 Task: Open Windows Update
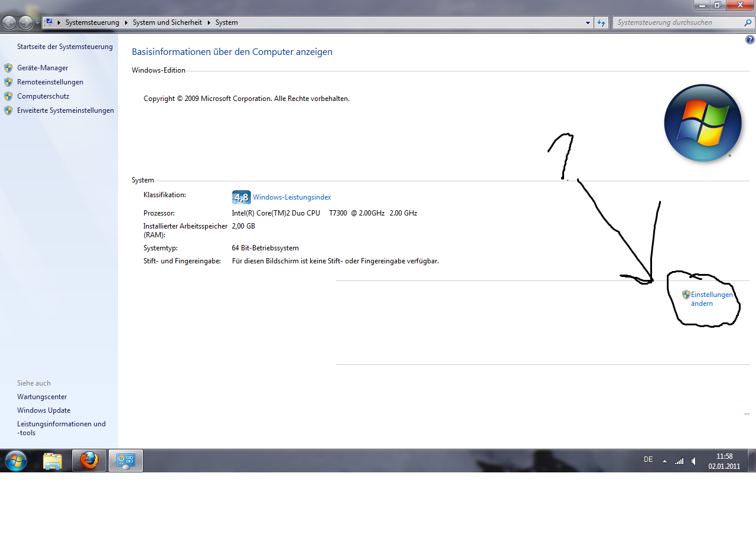pos(44,410)
